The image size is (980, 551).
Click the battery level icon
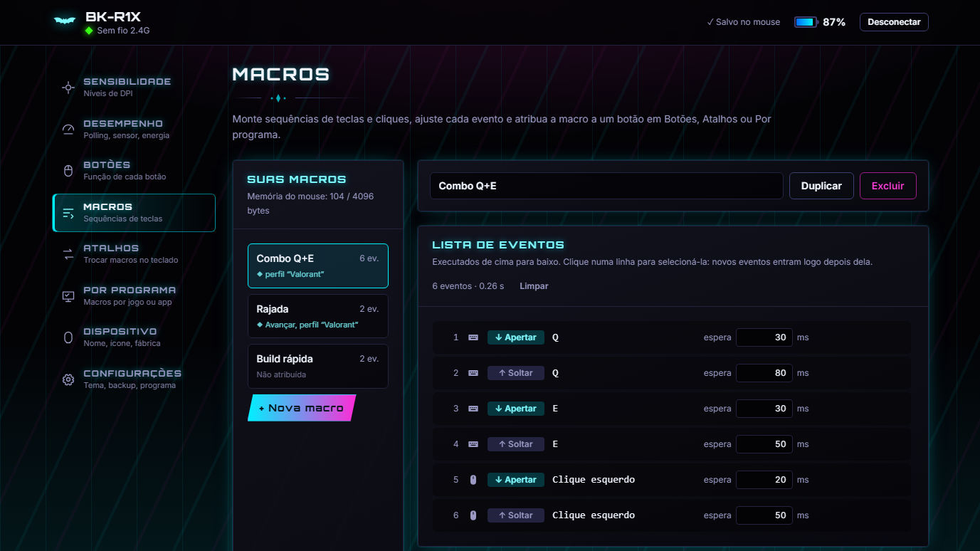pos(805,22)
